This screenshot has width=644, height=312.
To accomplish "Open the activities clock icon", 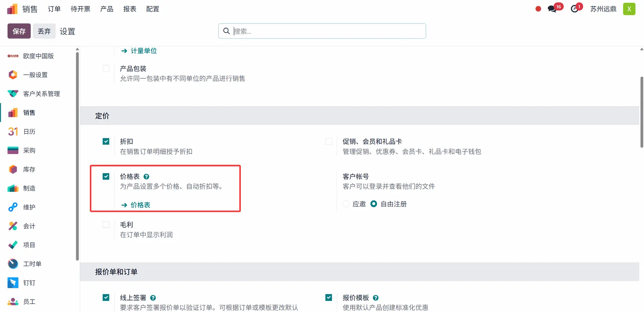I will [x=575, y=9].
